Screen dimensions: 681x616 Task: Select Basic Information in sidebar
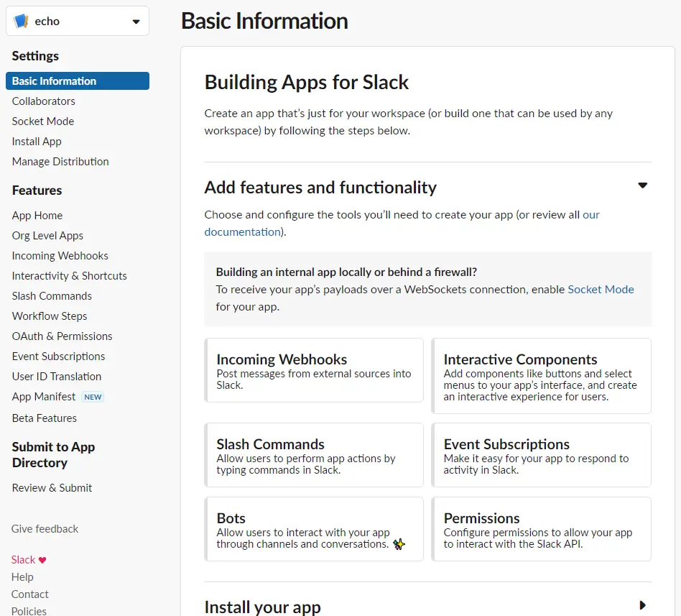(78, 81)
